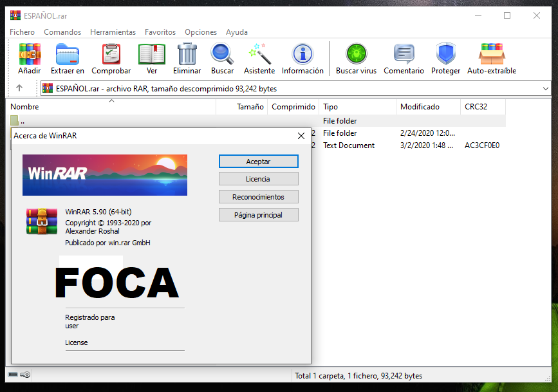Close the Acerca de WinRAR dialog

[301, 136]
